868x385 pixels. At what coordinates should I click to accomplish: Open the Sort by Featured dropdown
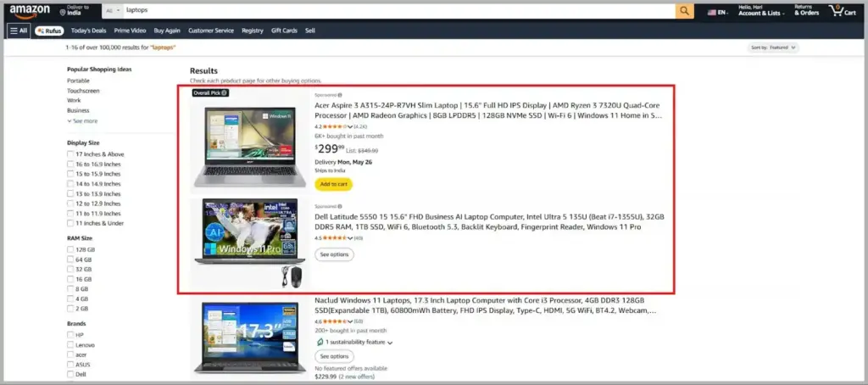point(773,47)
